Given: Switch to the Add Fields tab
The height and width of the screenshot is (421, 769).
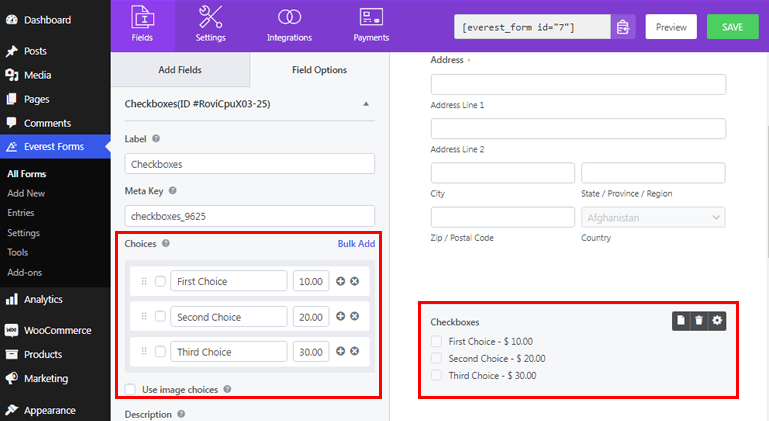Looking at the screenshot, I should click(180, 70).
